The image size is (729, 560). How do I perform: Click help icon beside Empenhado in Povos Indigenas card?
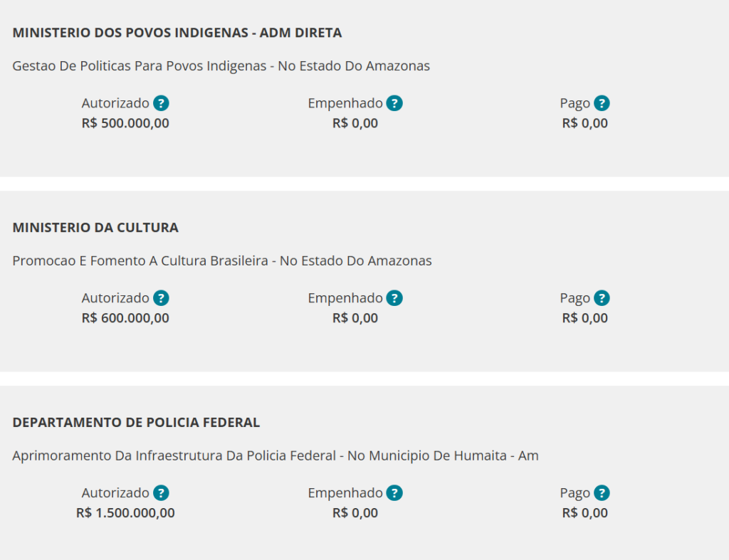pyautogui.click(x=394, y=103)
